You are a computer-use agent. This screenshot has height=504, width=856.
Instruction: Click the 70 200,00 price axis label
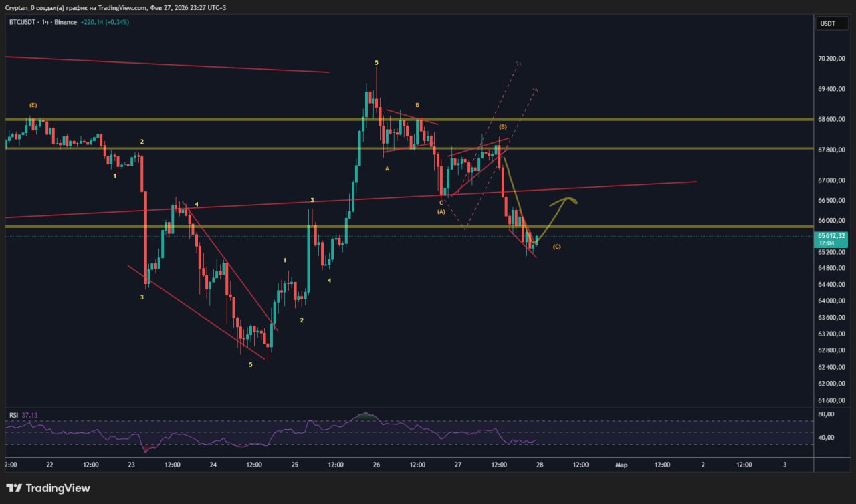tap(831, 59)
